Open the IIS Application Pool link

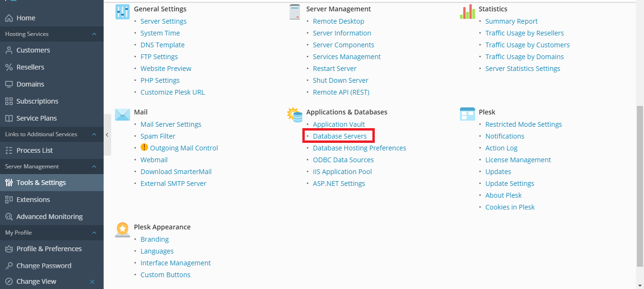pyautogui.click(x=342, y=172)
